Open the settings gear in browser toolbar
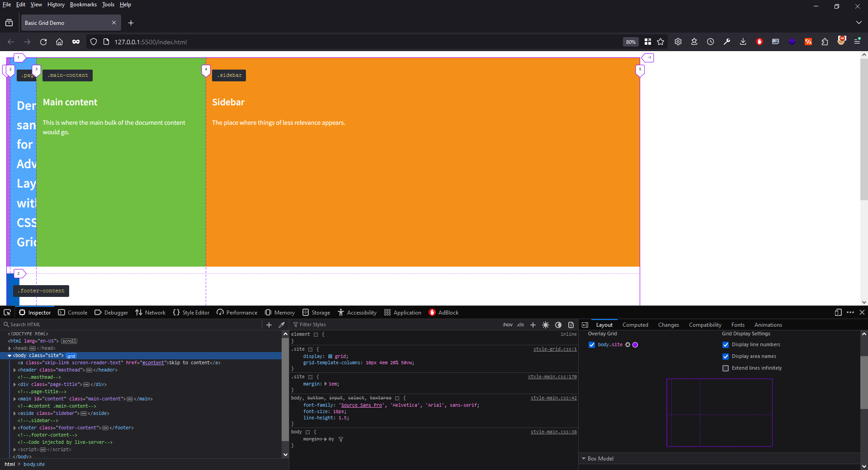868x470 pixels. (678, 42)
